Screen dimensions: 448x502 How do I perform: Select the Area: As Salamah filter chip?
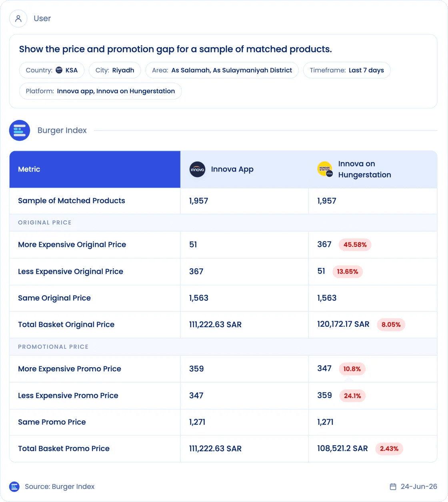[x=222, y=70]
